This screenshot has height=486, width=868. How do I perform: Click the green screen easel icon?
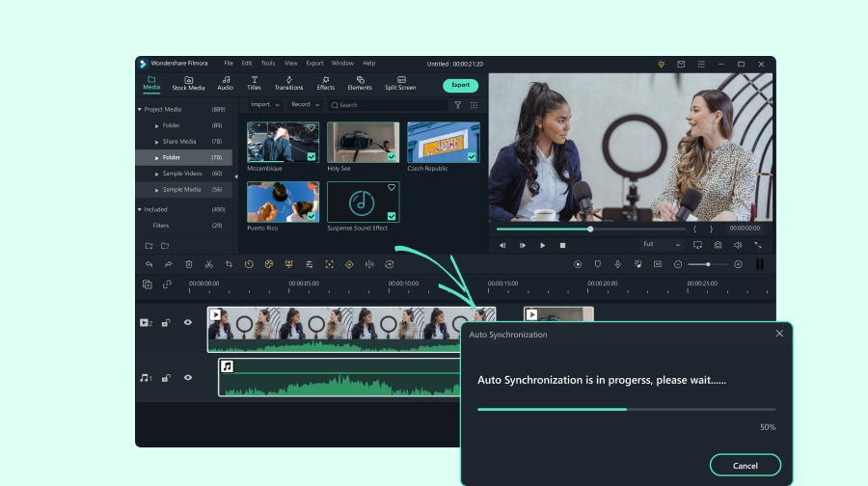pos(289,264)
